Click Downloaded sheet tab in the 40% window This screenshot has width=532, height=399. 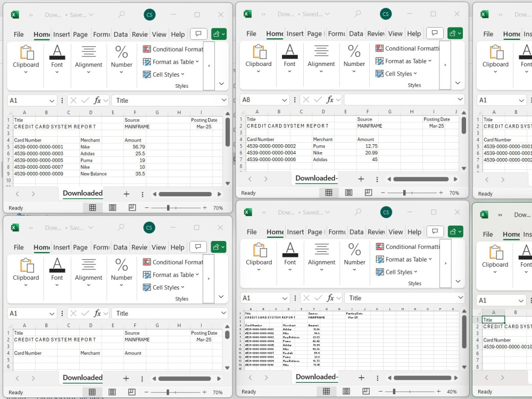tap(317, 377)
